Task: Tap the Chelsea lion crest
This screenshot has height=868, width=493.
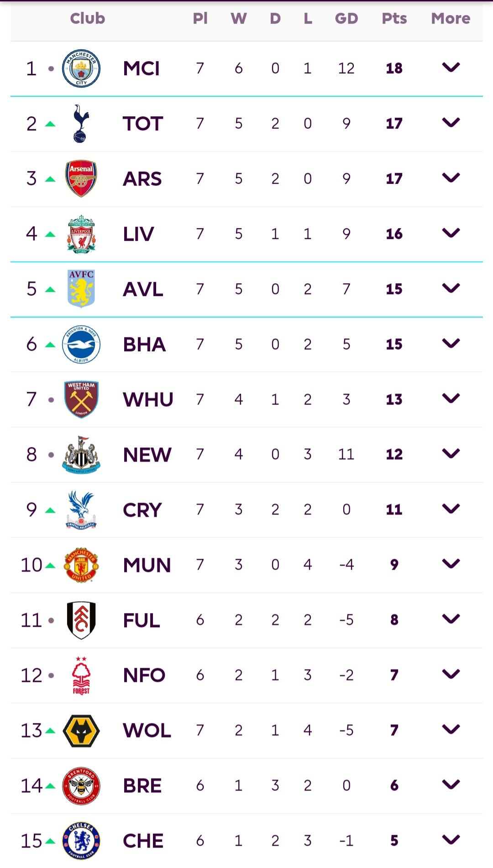Action: 81,841
